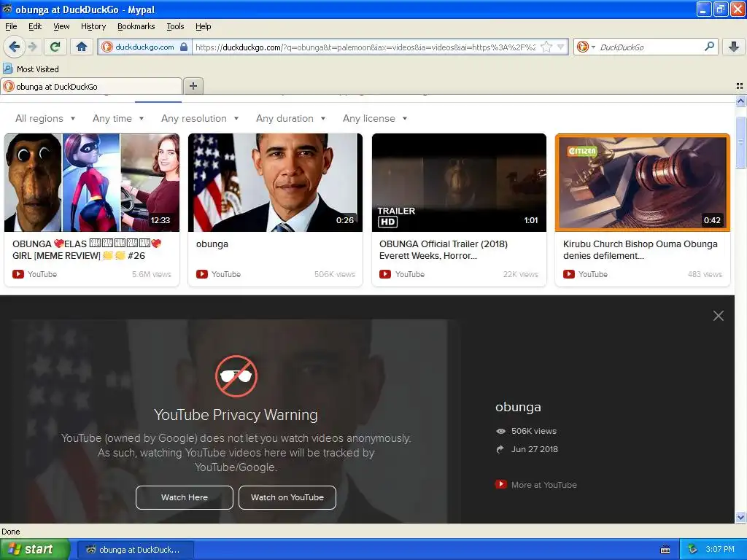Click the YouTube icon beside More at YouTube
The image size is (747, 560).
(500, 484)
